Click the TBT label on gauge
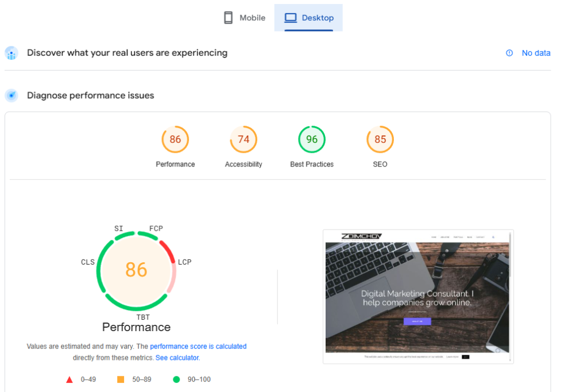 (x=143, y=317)
